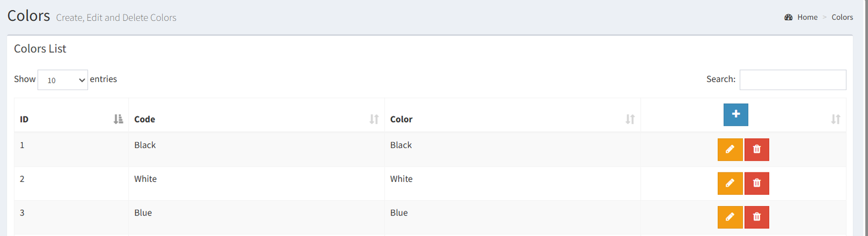Click the dashboard icon beside Home
Screen dimensions: 868x236
pyautogui.click(x=788, y=17)
